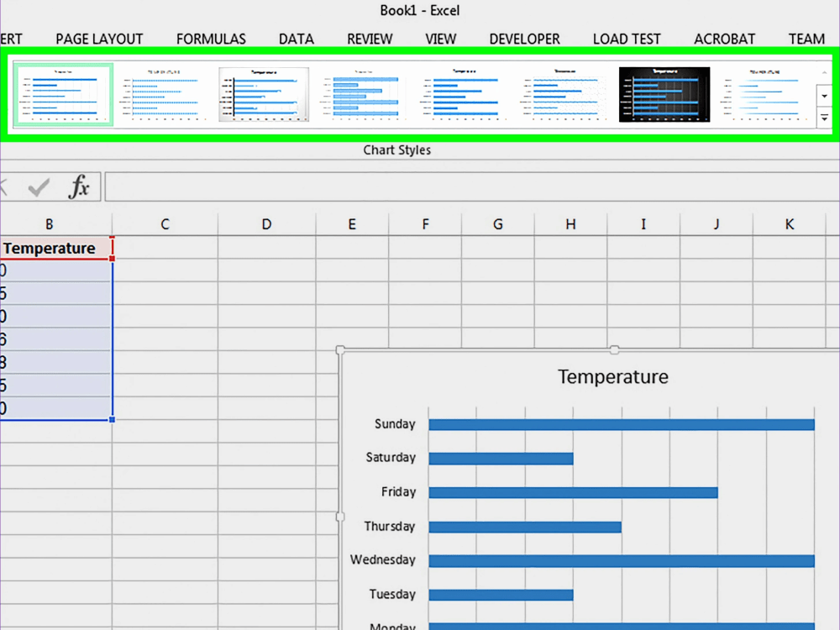Image resolution: width=840 pixels, height=630 pixels.
Task: Click the chart title Temperature
Action: 613,376
